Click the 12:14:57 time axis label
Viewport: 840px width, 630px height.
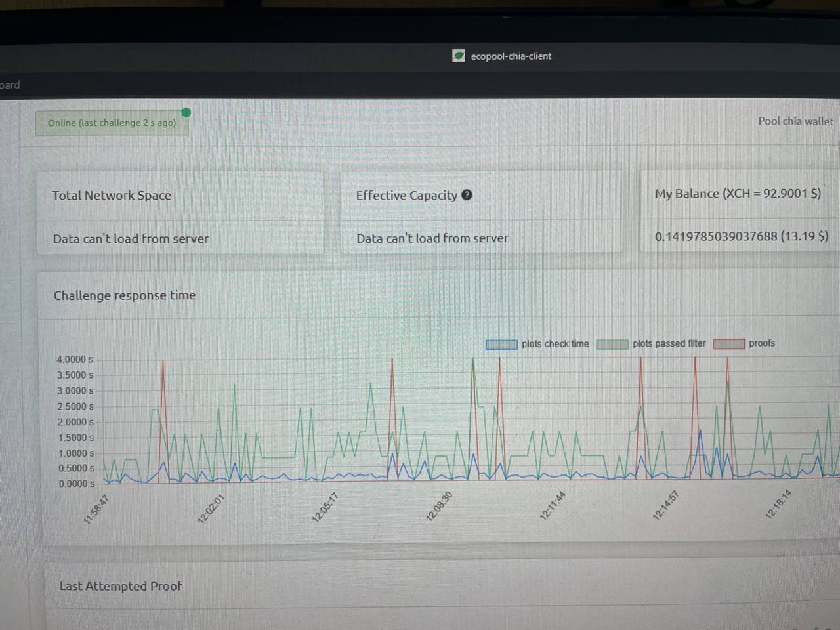[665, 505]
